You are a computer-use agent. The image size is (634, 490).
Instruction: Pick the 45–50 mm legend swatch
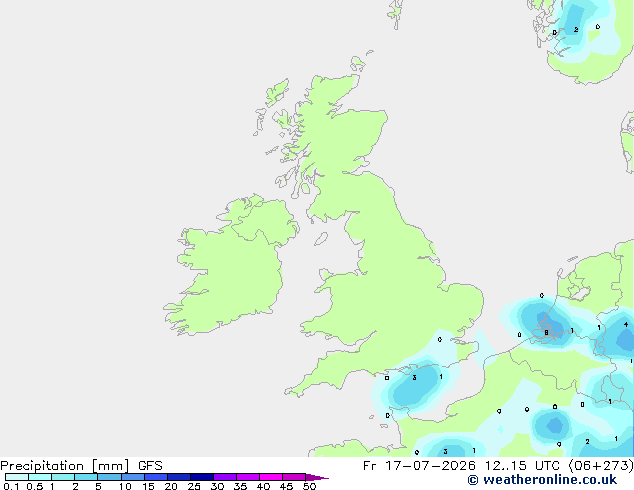[294, 477]
